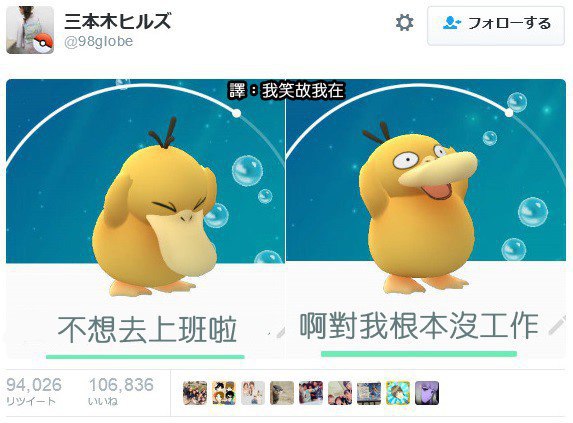The height and width of the screenshot is (423, 573).
Task: View the 94,026 リツイート count
Action: pos(34,392)
